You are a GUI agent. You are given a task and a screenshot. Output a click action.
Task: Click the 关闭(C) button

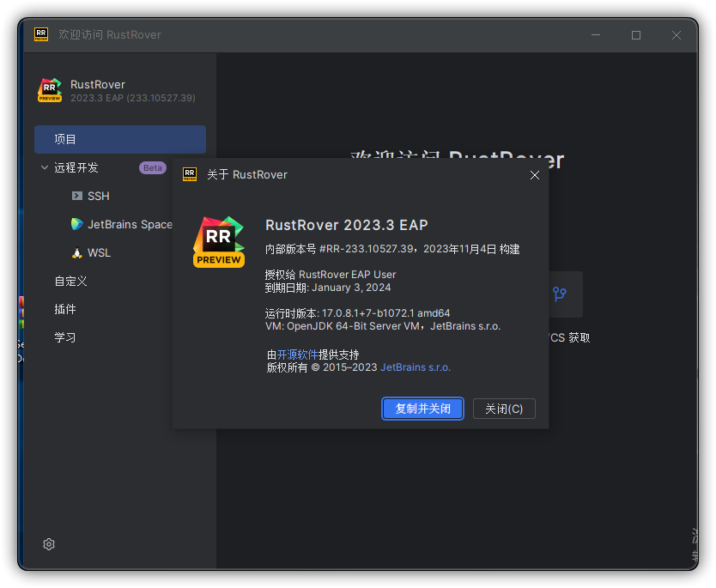(504, 409)
